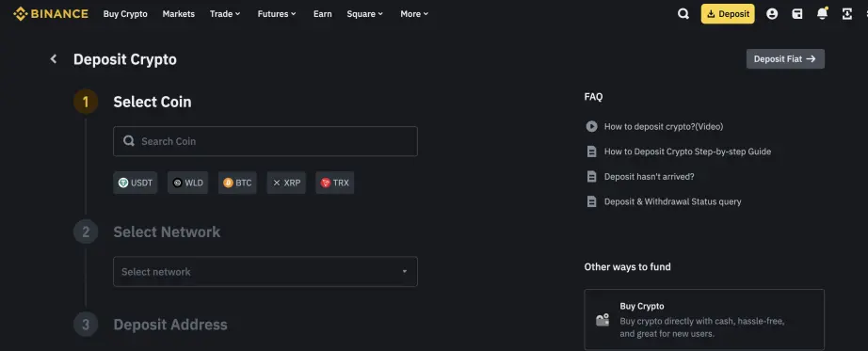This screenshot has width=868, height=351.
Task: Go back with the left chevron
Action: 53,58
